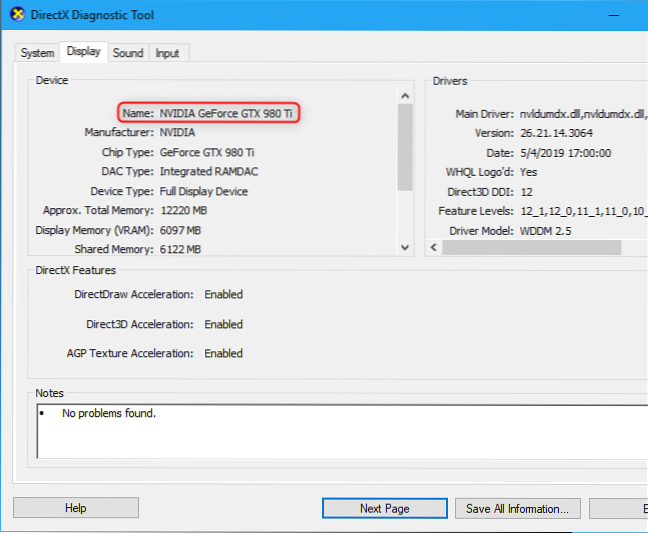Screen dimensions: 648x533
Task: Open the Sound tab
Action: [128, 53]
